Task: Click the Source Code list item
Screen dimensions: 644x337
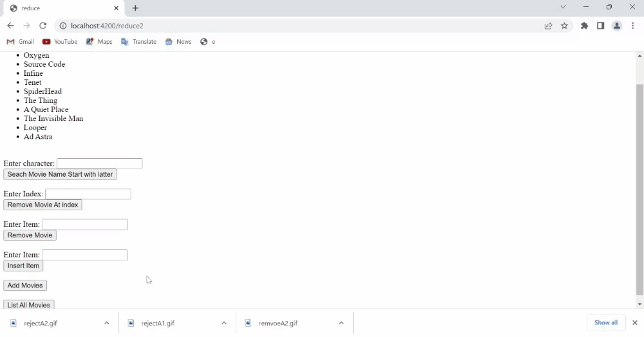Action: 44,64
